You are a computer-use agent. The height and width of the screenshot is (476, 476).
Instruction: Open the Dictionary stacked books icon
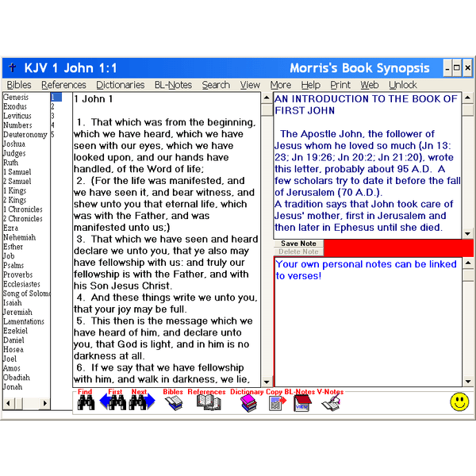coord(248,403)
